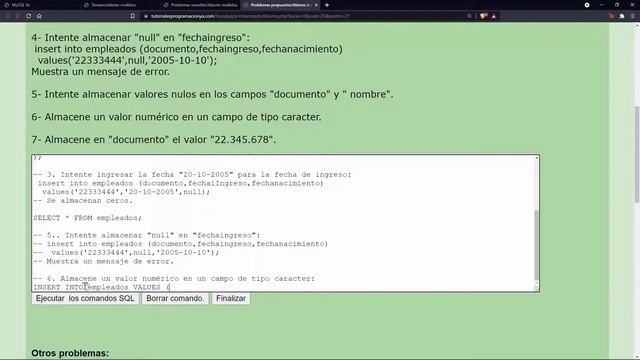Reload the current page
Viewport: 640px width, 360px height.
tap(29, 16)
